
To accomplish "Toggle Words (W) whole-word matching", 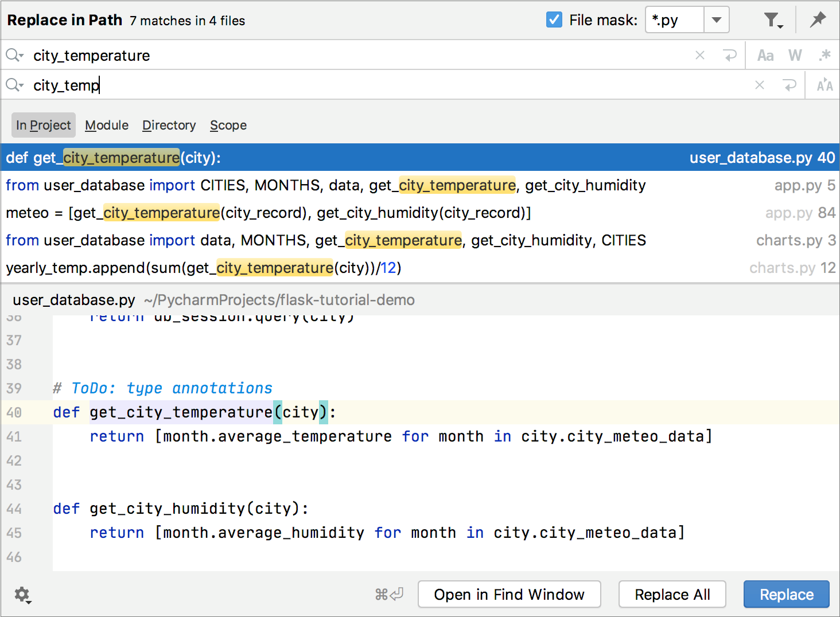I will point(795,56).
